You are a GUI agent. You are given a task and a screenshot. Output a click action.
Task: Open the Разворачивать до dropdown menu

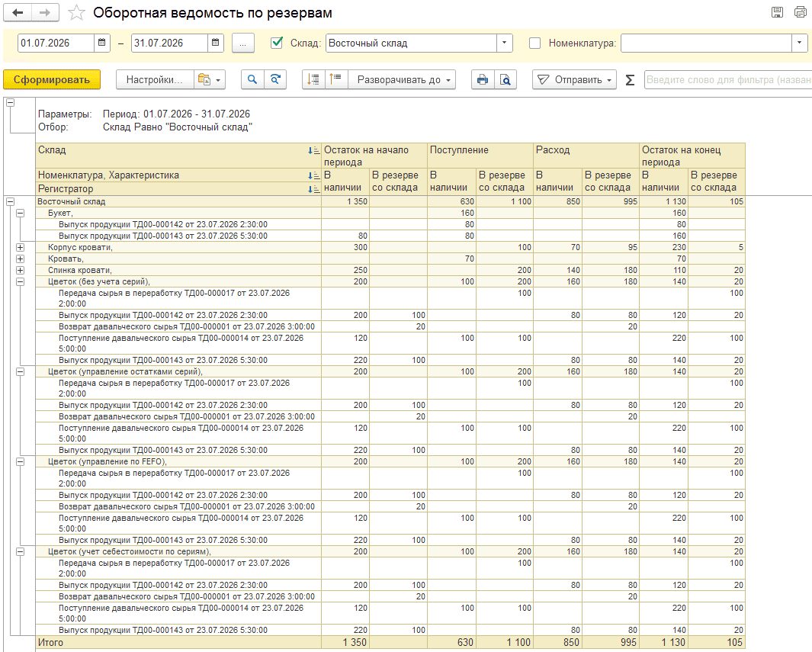pyautogui.click(x=403, y=80)
